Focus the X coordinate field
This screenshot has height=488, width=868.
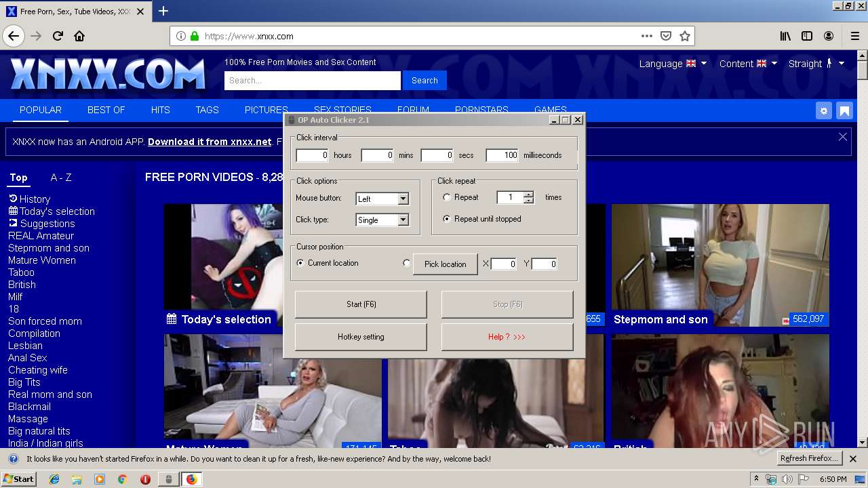[x=504, y=264]
